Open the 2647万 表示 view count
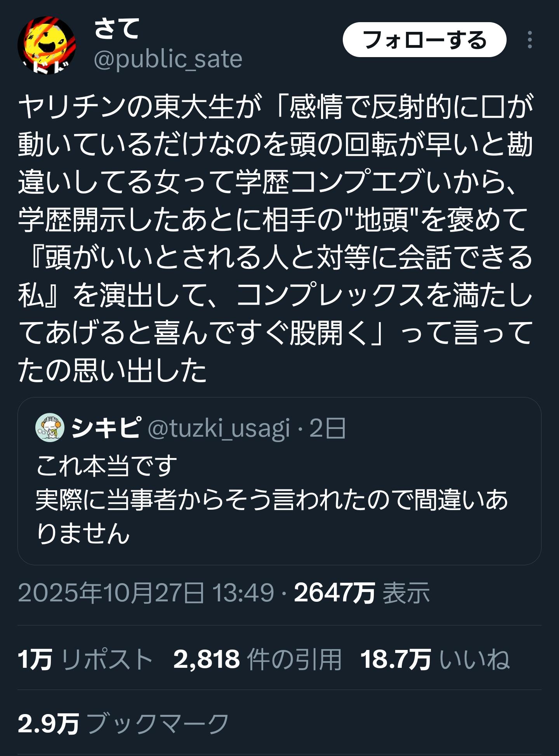 click(x=361, y=593)
